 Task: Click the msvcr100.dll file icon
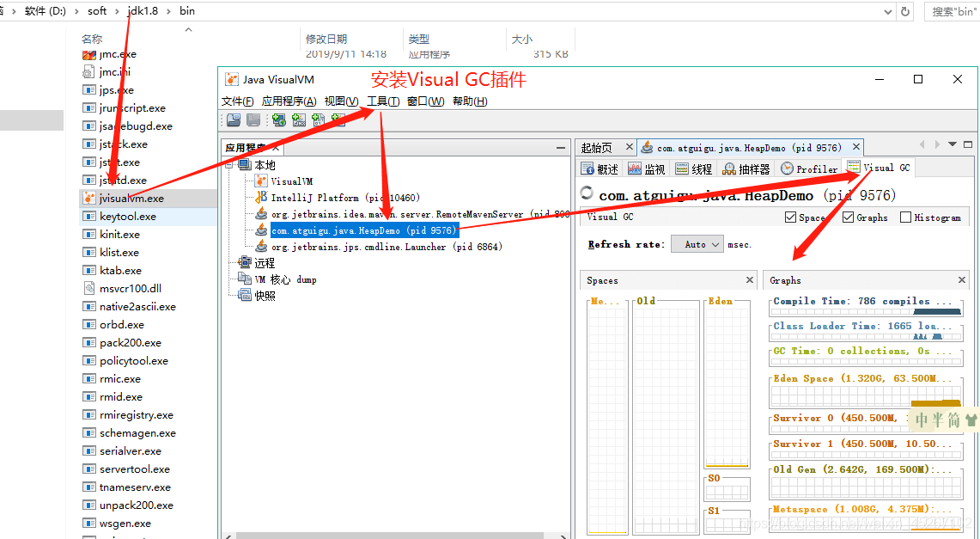point(89,288)
